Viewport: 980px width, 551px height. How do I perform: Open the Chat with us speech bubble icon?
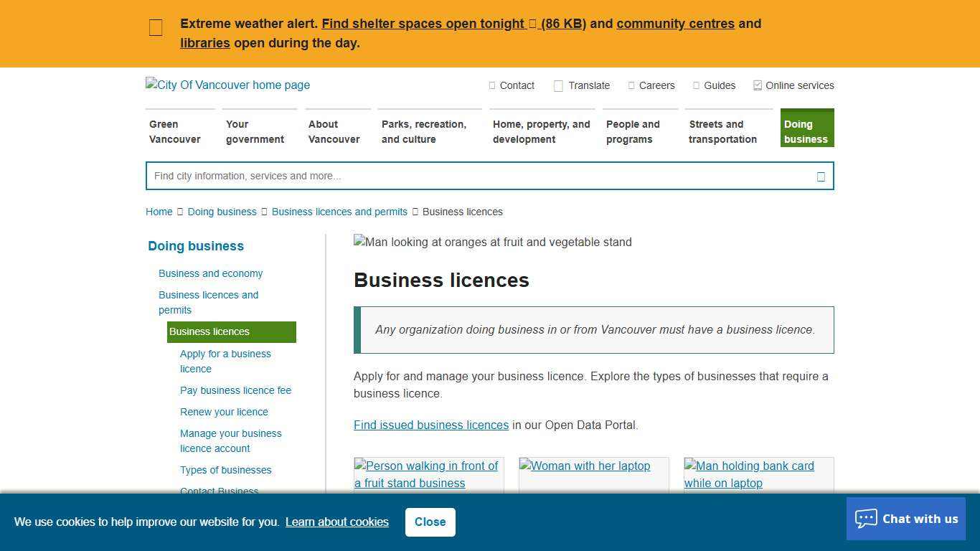pyautogui.click(x=866, y=518)
